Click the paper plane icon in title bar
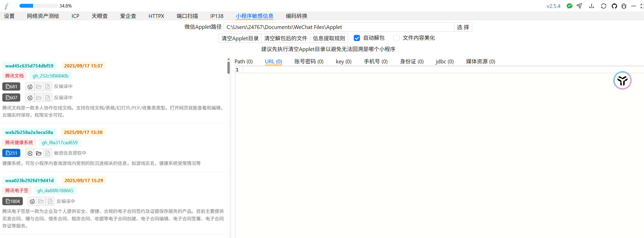The height and width of the screenshot is (238, 644). [579, 6]
